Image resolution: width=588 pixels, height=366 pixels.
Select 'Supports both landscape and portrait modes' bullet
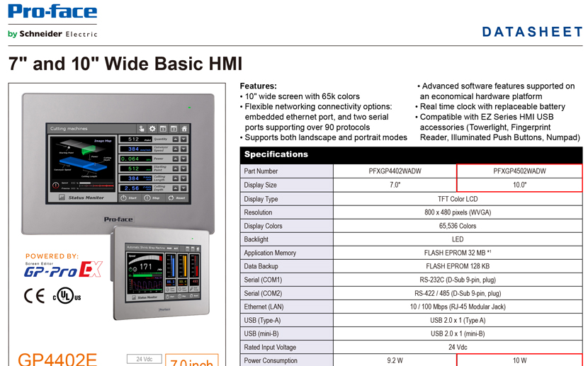[x=325, y=137]
